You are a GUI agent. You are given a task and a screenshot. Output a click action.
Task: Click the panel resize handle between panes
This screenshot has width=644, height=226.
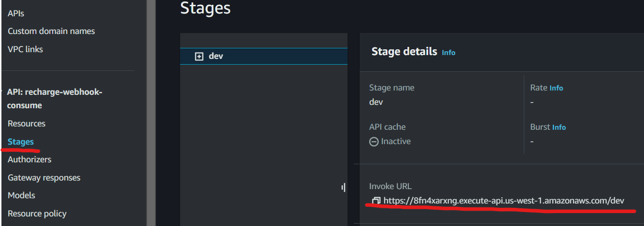[343, 187]
